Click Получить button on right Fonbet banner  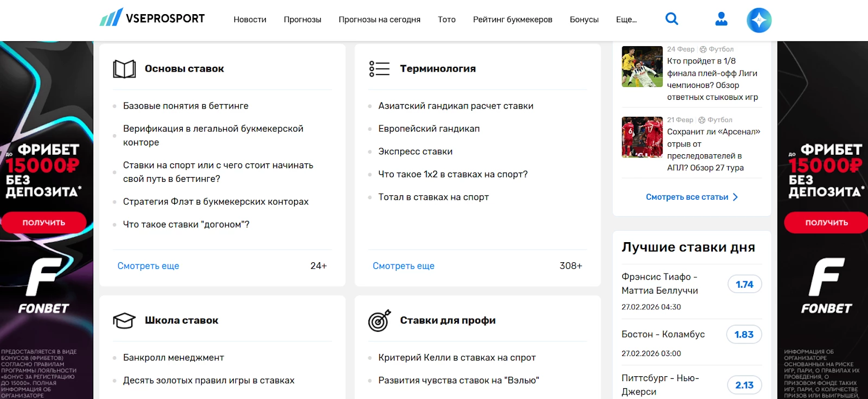click(x=826, y=223)
